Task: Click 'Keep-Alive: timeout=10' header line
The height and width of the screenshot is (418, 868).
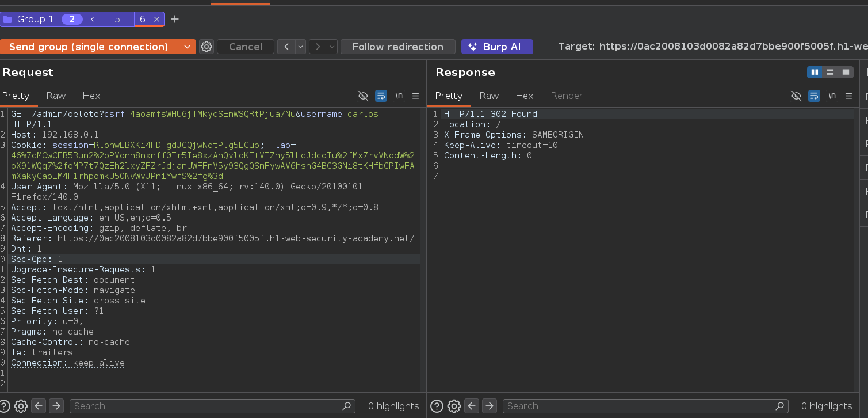Action: tap(501, 145)
